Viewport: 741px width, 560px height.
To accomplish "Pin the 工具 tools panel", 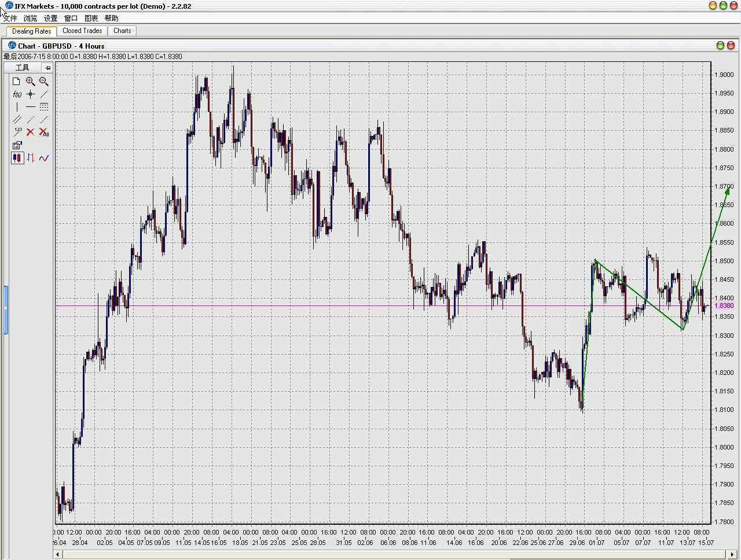I will click(48, 68).
